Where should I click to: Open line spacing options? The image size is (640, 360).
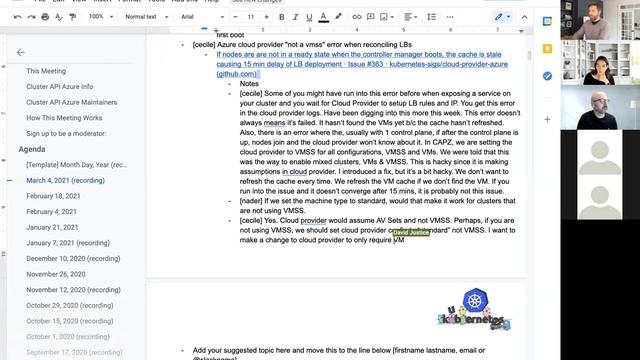[431, 17]
